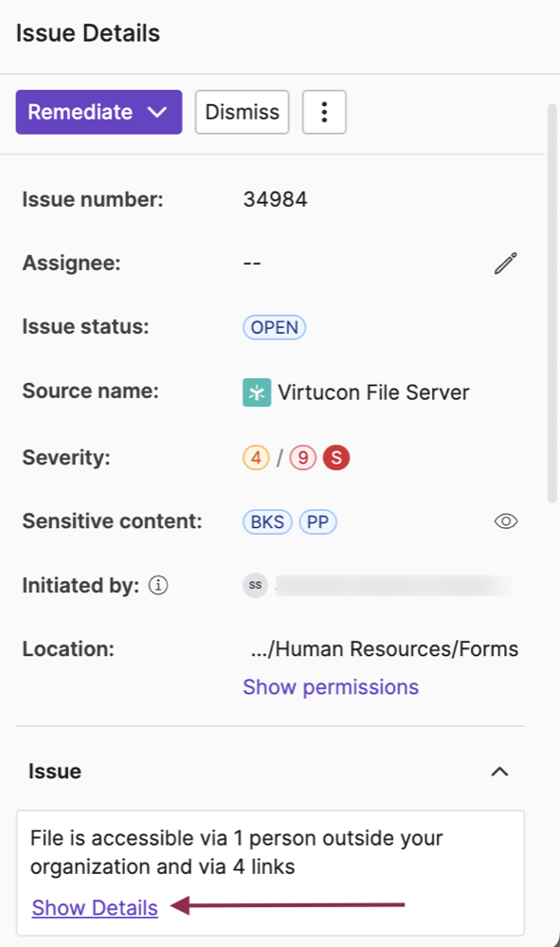
Task: Click the OPEN issue status badge
Action: [275, 327]
